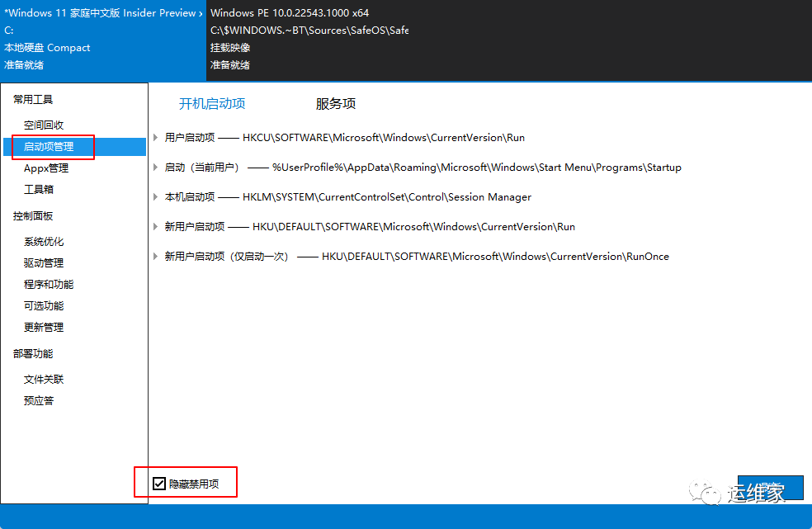Viewport: 812px width, 529px height.
Task: Open 预应答 in the sidebar
Action: 38,400
